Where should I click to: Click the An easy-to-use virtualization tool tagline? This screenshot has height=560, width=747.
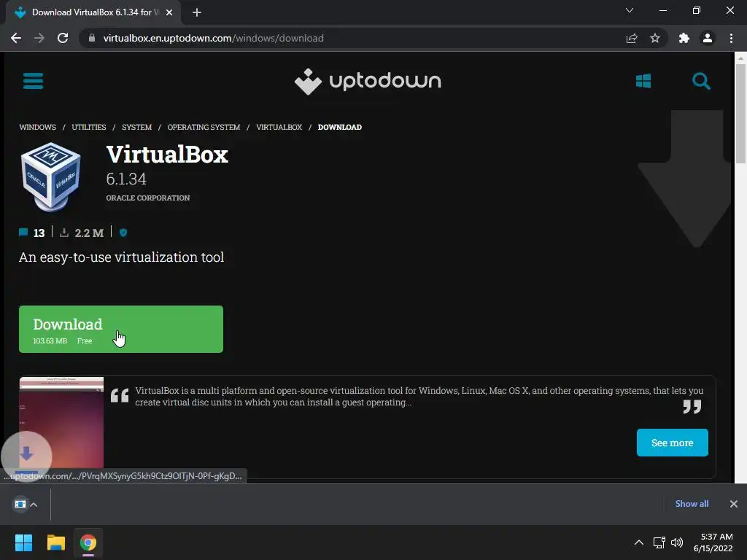click(x=122, y=257)
